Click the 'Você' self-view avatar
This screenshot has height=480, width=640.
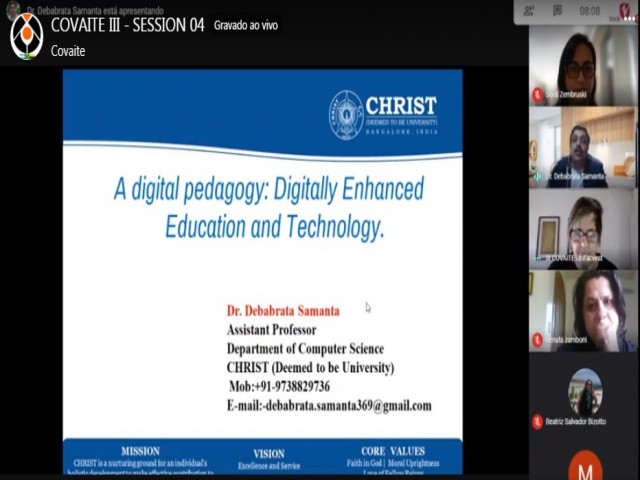pyautogui.click(x=624, y=10)
